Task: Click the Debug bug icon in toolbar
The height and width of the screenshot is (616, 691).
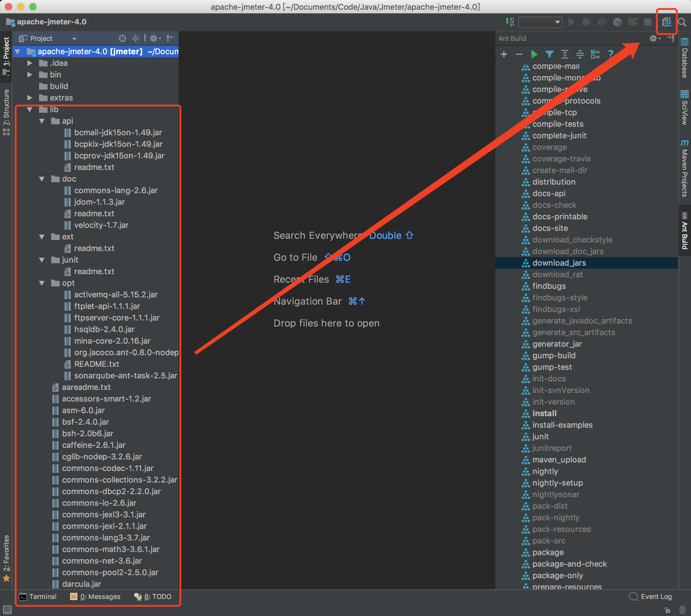Action: pyautogui.click(x=587, y=22)
